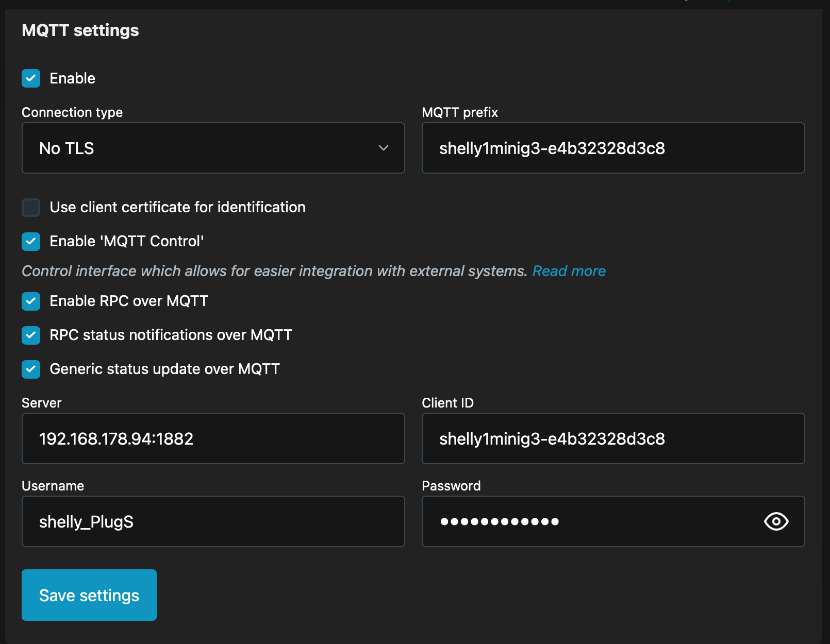The width and height of the screenshot is (830, 644).
Task: Click the 'Connection type' label
Action: click(x=72, y=112)
